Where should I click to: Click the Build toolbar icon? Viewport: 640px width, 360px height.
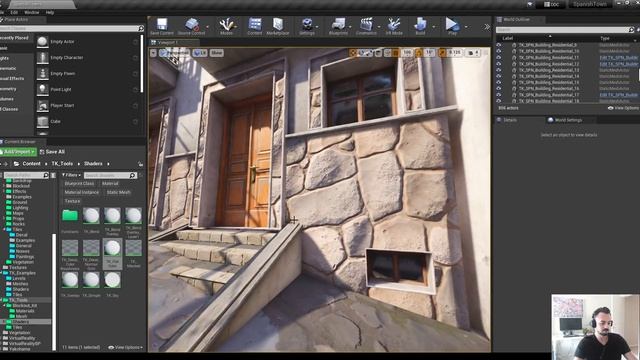click(420, 26)
